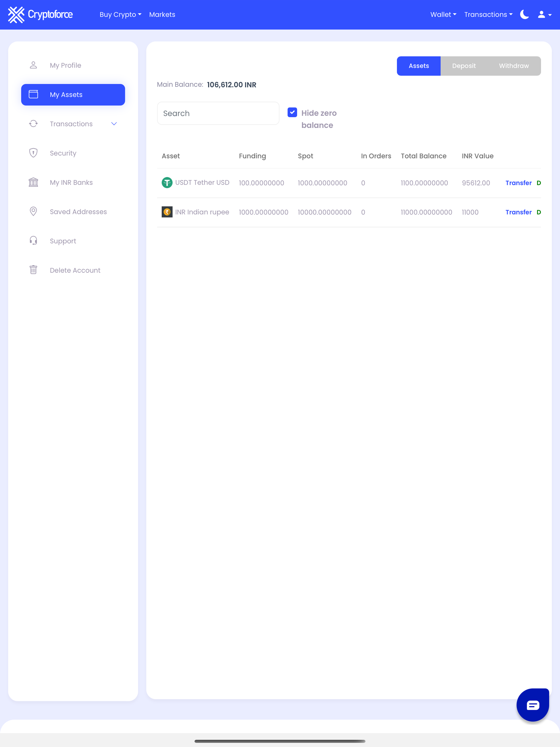Select My Assets sidebar item
Viewport: 560px width, 747px height.
coord(73,94)
